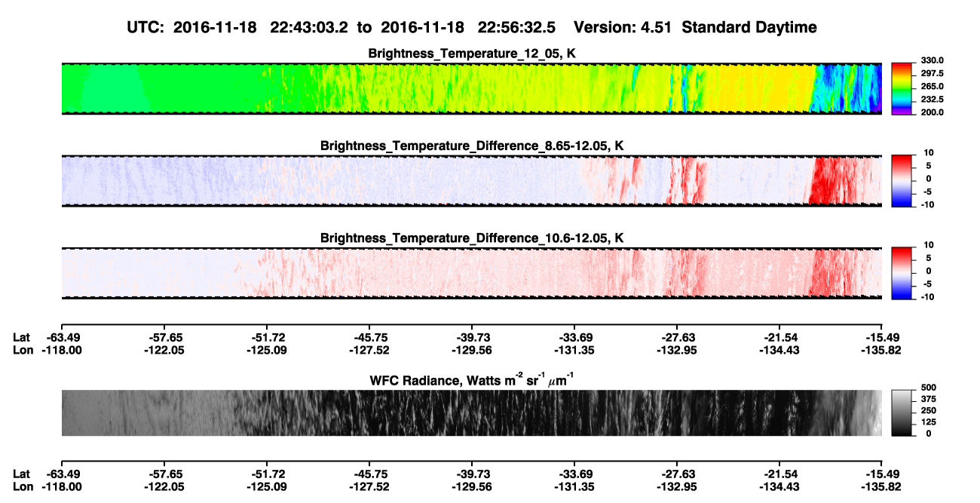980x503 pixels.
Task: Click latitude '-21.54' beneath the WFC Radiance panel
Action: tap(779, 474)
